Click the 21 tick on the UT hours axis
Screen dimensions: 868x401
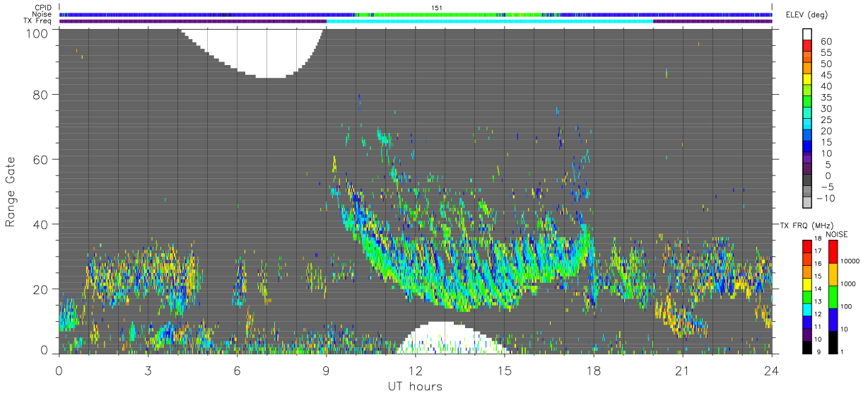tap(682, 371)
